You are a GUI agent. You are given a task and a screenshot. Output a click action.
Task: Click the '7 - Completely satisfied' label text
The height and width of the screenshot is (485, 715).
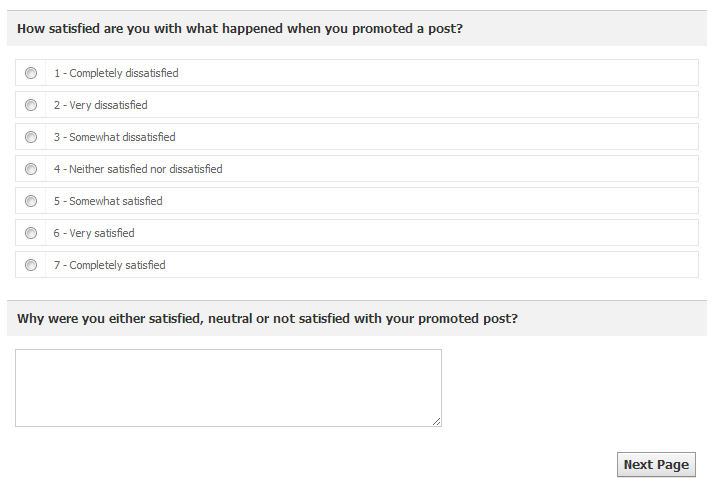click(x=110, y=265)
